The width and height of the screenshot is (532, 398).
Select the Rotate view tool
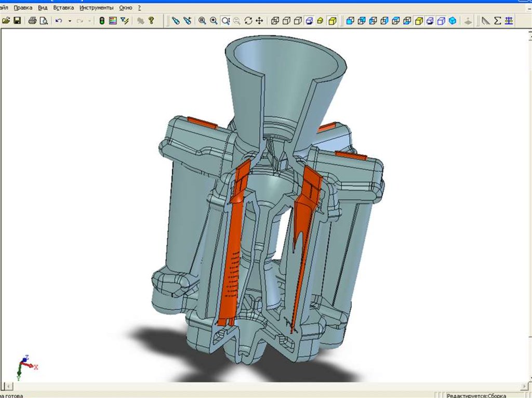(x=248, y=21)
